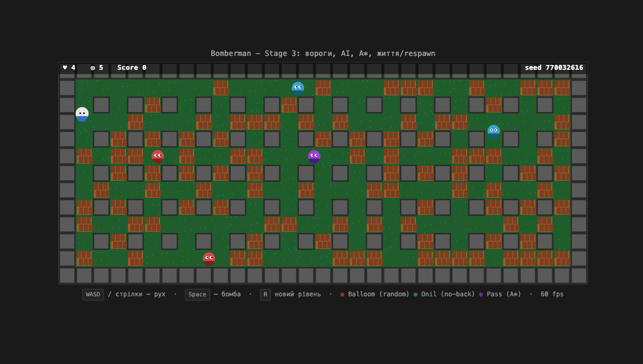Click the Bomberman Stage 3 title
The height and width of the screenshot is (364, 643).
(323, 54)
